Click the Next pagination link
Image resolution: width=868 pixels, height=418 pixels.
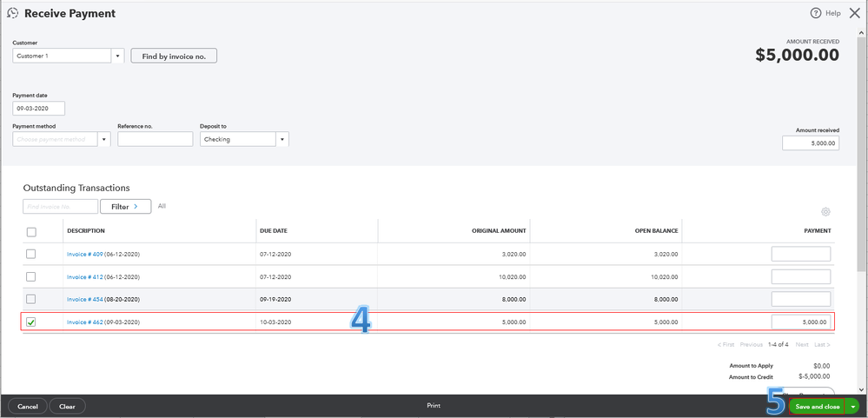tap(802, 344)
